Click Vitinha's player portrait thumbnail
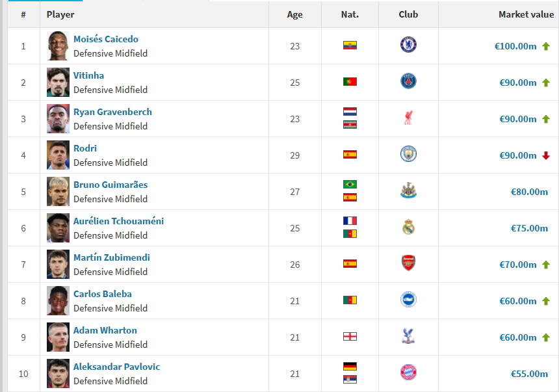 [58, 82]
